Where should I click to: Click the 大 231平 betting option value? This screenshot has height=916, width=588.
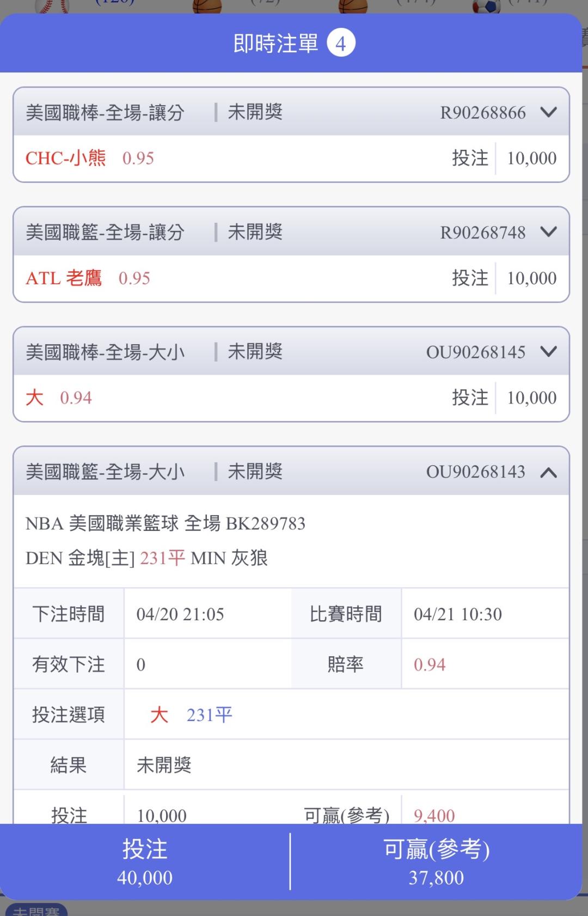[191, 715]
